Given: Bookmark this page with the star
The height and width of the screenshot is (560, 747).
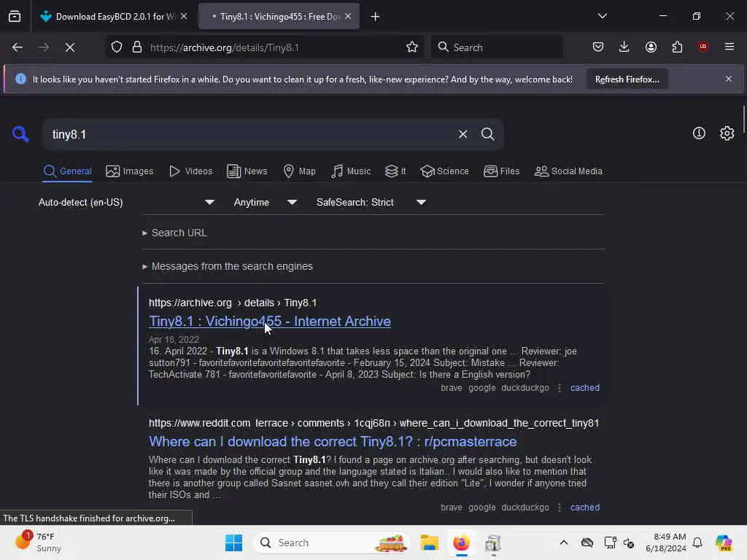Looking at the screenshot, I should pos(412,47).
